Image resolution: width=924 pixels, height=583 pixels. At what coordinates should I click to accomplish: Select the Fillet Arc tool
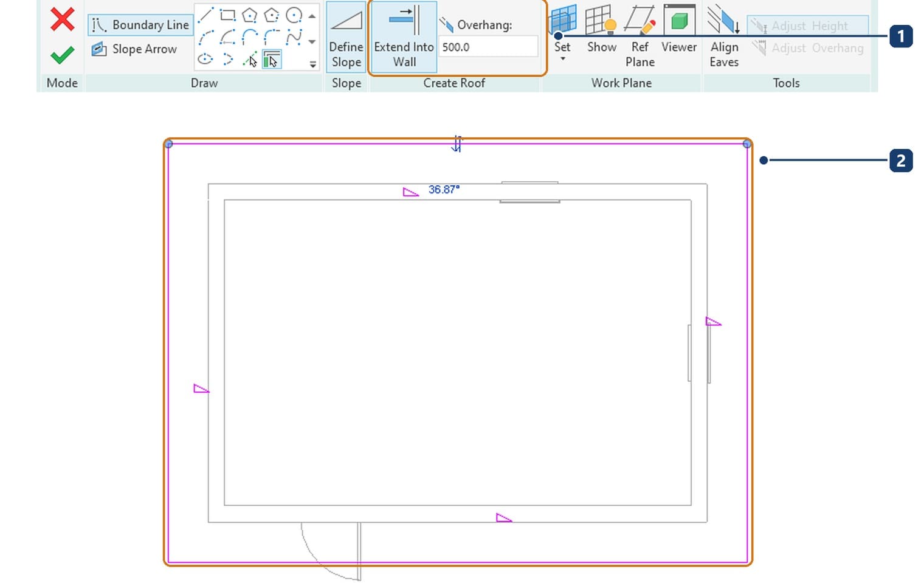tap(271, 38)
